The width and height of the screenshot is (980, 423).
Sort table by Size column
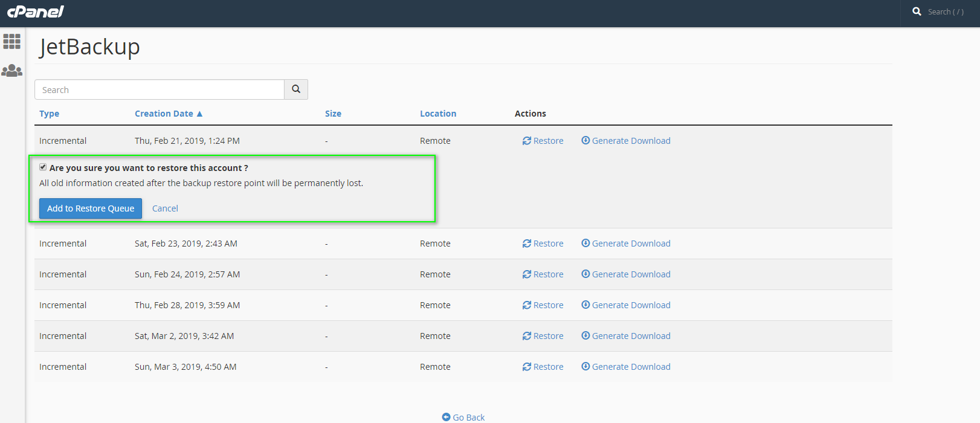coord(333,114)
